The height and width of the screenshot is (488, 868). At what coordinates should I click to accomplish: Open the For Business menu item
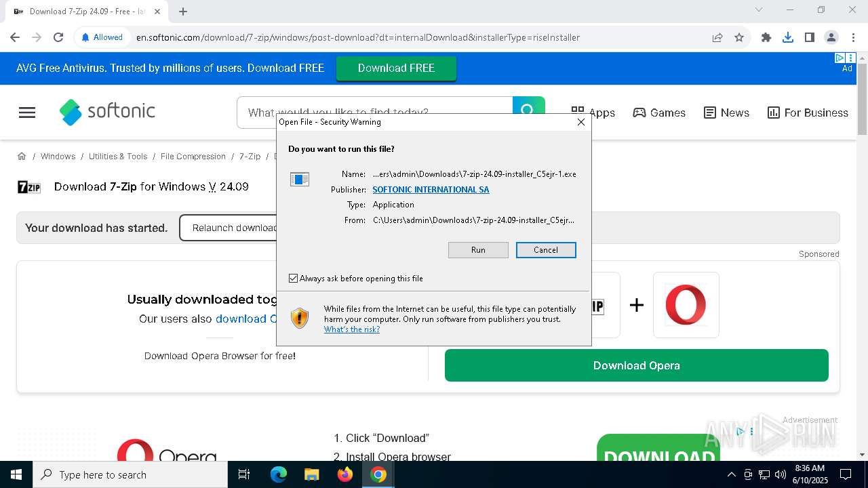click(808, 113)
